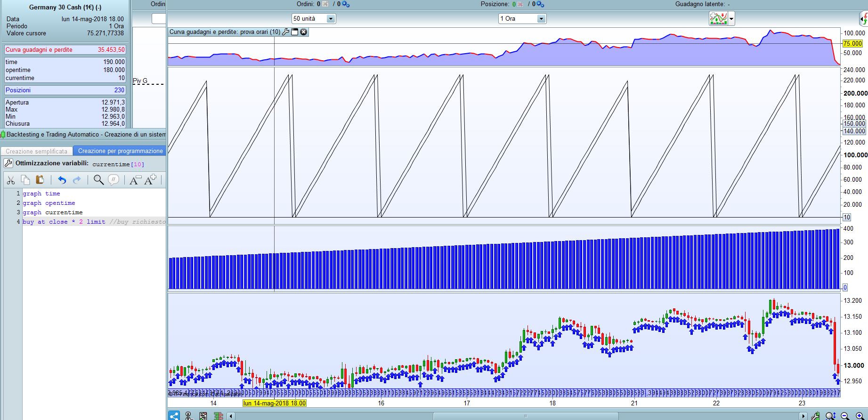Click the Backtesting e Trading Automatico title bar
The width and height of the screenshot is (868, 420).
pos(83,135)
